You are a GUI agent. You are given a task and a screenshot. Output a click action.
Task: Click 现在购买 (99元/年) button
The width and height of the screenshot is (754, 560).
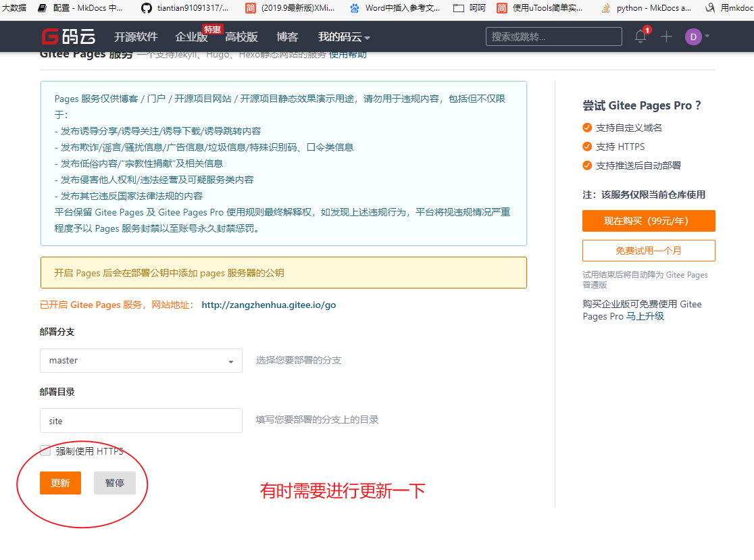coord(649,221)
